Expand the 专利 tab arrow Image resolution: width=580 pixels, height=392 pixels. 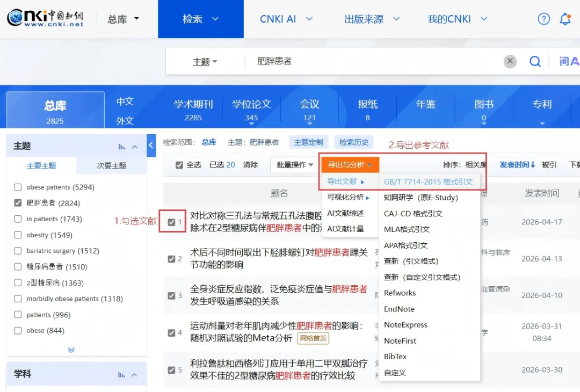(542, 124)
